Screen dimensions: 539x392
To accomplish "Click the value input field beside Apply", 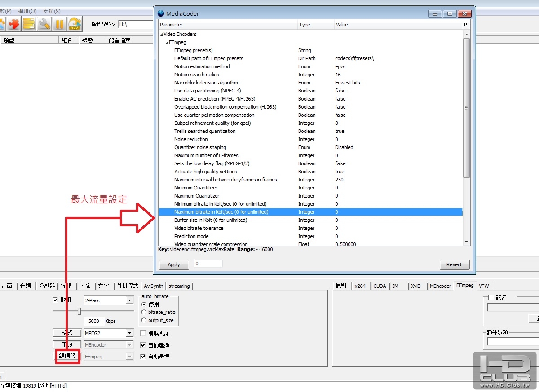I will click(208, 264).
